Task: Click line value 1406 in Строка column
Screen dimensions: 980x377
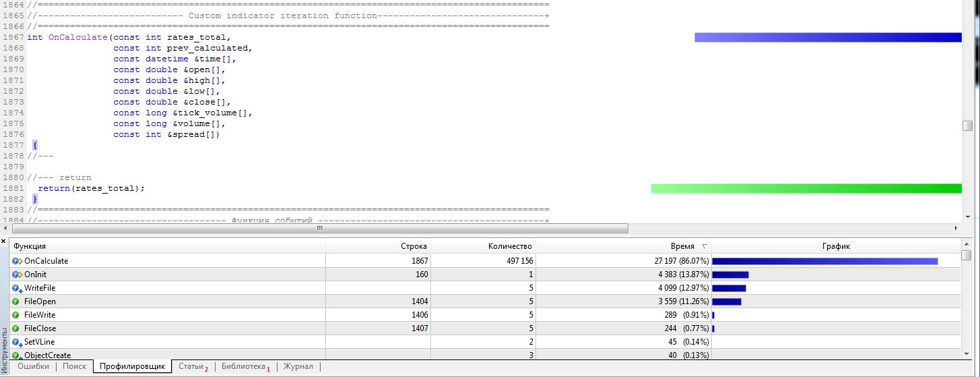Action: coord(419,315)
